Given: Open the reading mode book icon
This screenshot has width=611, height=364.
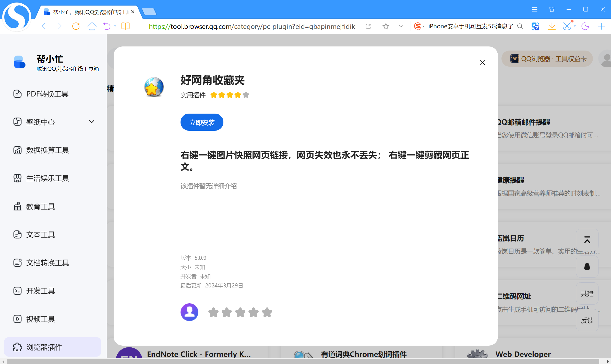Looking at the screenshot, I should 125,26.
